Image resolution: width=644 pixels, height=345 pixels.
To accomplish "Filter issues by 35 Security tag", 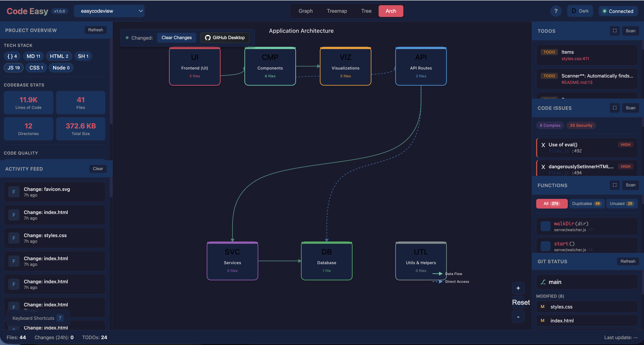I will pos(581,125).
